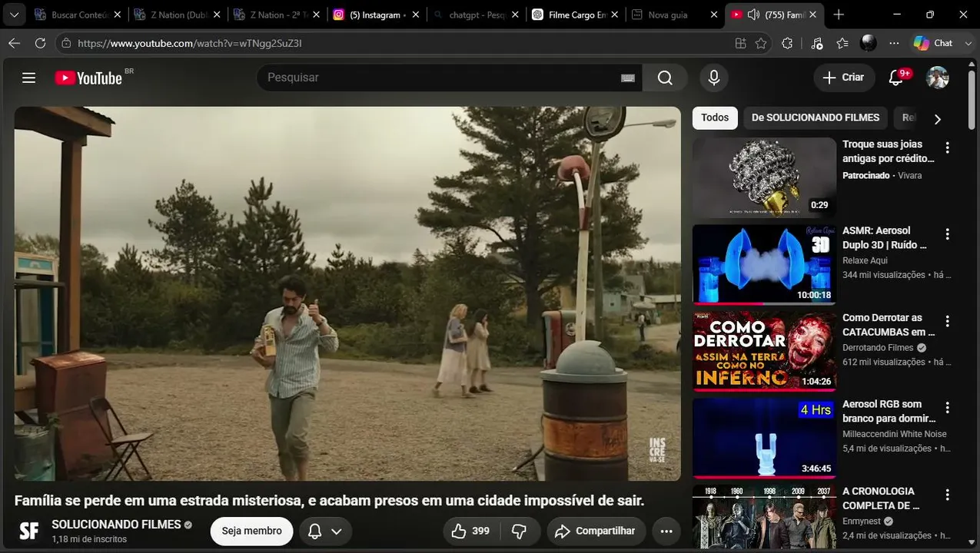Click the Pesquisar search input field
Viewport: 980px width, 553px height.
point(438,78)
